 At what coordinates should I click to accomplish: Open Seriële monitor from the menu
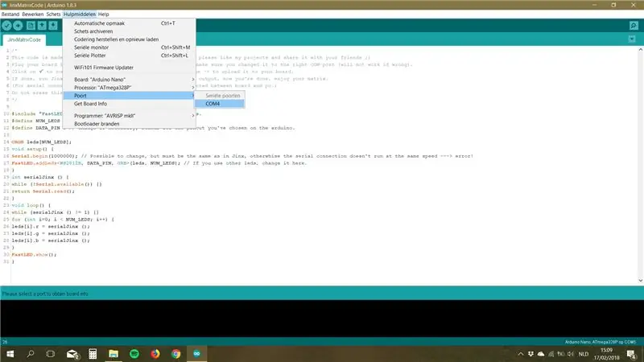point(129,47)
